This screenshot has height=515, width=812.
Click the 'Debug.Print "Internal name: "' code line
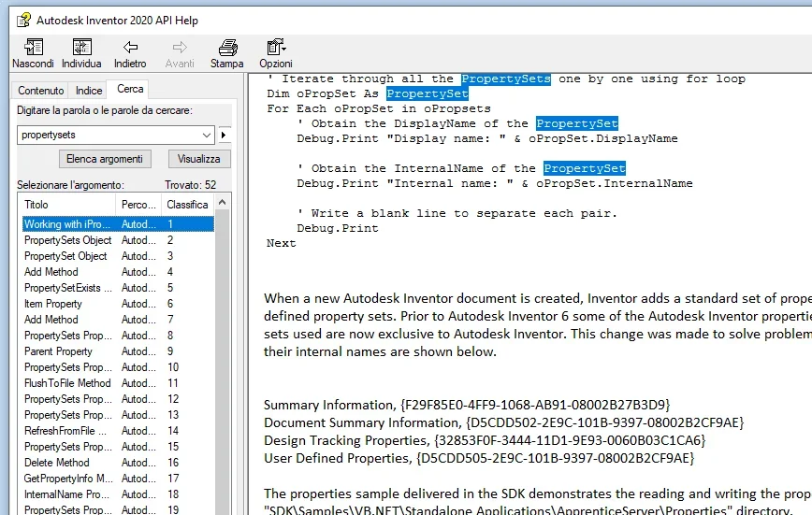(495, 184)
